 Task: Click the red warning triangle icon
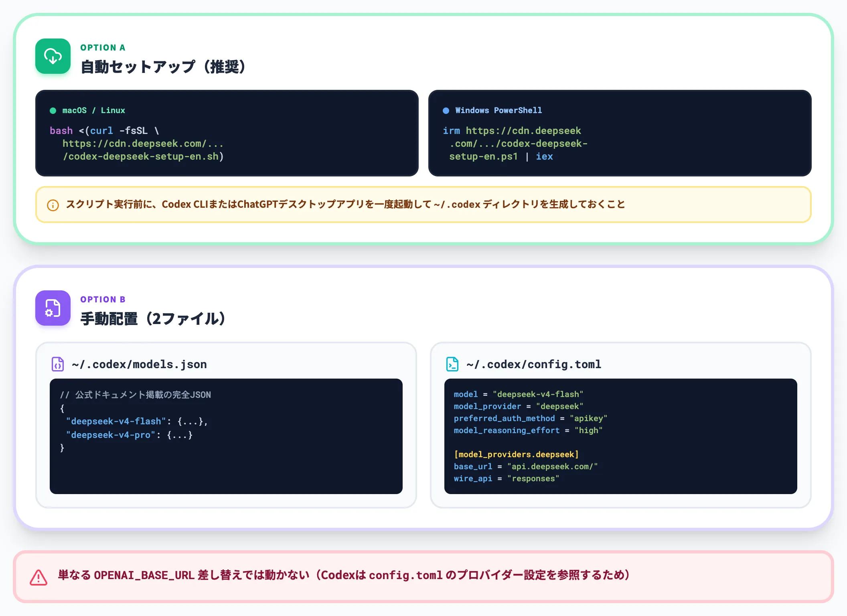38,577
